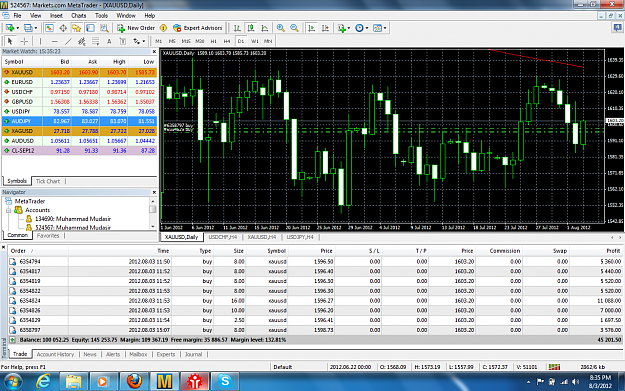Collapse the Accounts tree node
Viewport: 625px width, 391px height.
tap(8, 210)
